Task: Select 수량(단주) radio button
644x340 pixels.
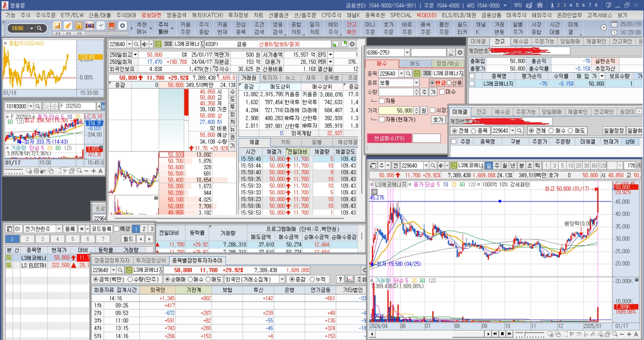Action: tap(130, 279)
